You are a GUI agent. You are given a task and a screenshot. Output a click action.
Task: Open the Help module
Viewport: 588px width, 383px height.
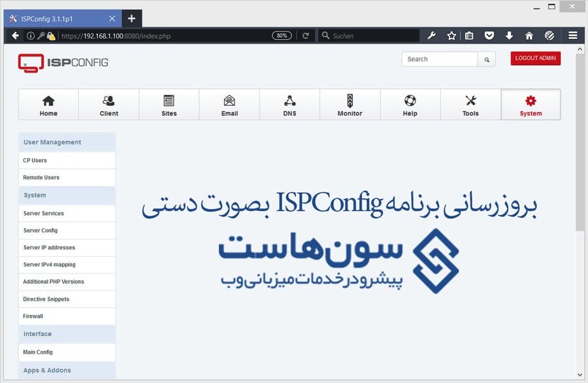[x=410, y=105]
